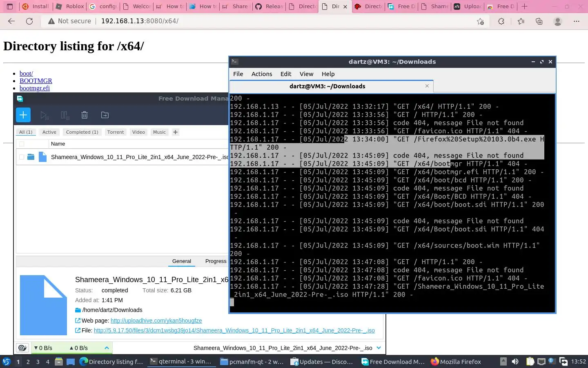The width and height of the screenshot is (588, 368).
Task: Toggle the select-all downloads checkbox
Action: [22, 144]
